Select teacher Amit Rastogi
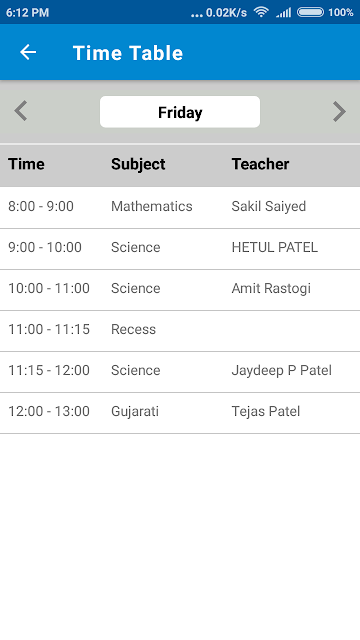 (x=271, y=289)
